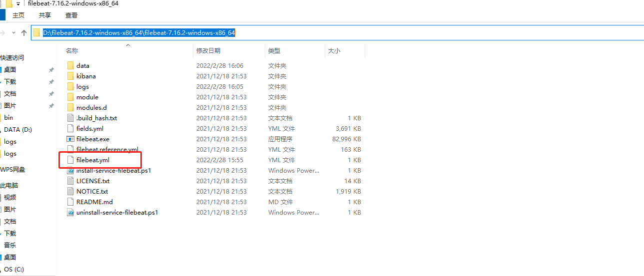The height and width of the screenshot is (276, 644).
Task: Click the folder icon in title bar
Action: click(9, 3)
